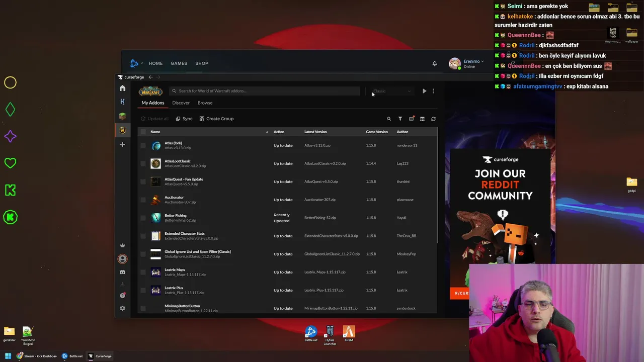This screenshot has width=644, height=362.
Task: Toggle the select-all addons checkbox in header
Action: tap(143, 132)
